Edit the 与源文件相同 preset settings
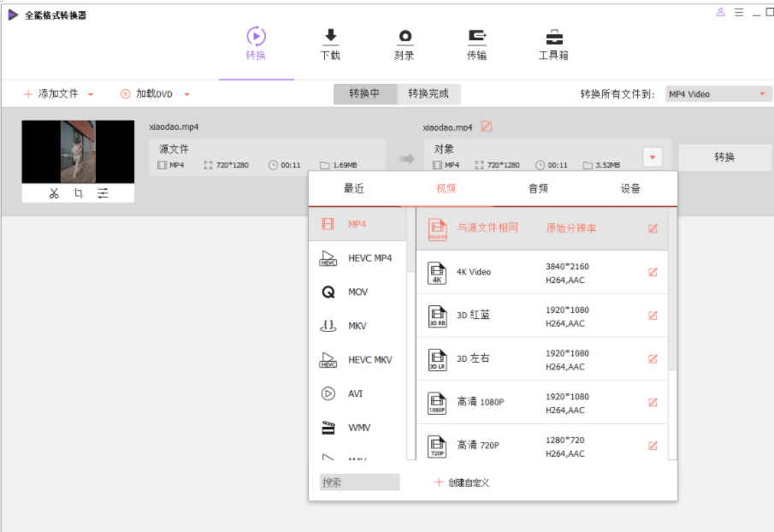 (653, 228)
